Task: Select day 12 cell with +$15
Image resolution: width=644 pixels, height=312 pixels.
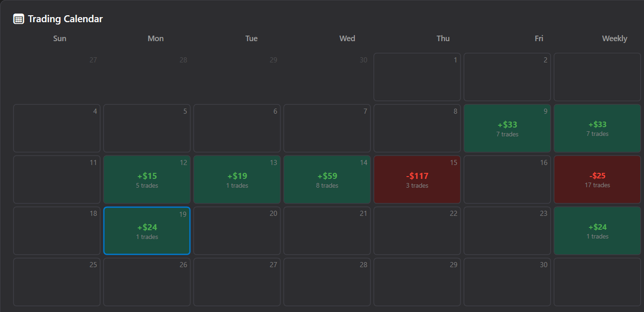Action: click(147, 179)
